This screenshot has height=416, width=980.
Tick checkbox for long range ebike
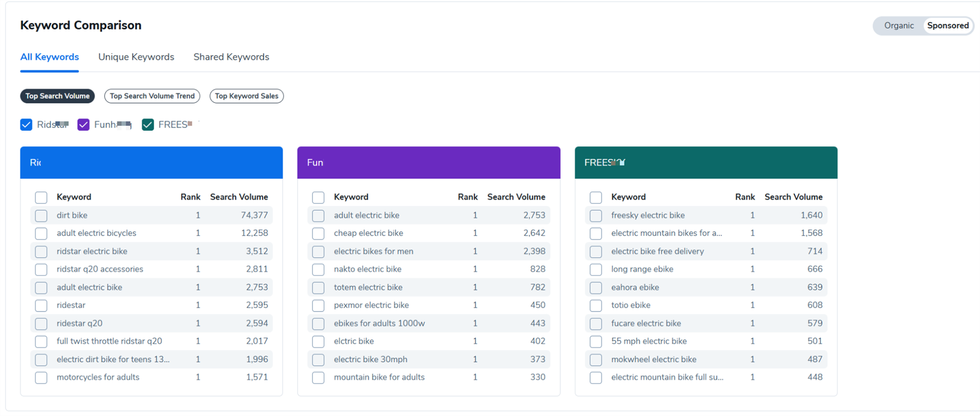pyautogui.click(x=596, y=270)
